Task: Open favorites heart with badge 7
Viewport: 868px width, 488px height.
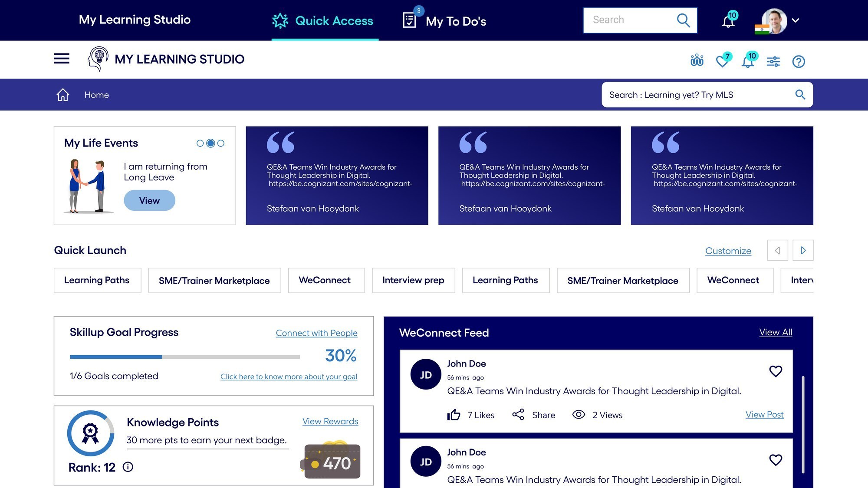Action: pyautogui.click(x=722, y=61)
